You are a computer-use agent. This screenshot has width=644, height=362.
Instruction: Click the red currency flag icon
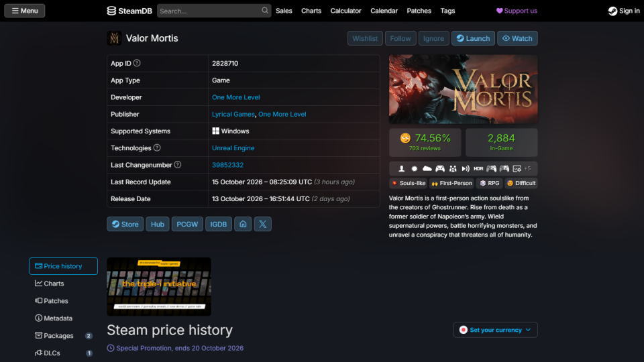click(x=464, y=330)
